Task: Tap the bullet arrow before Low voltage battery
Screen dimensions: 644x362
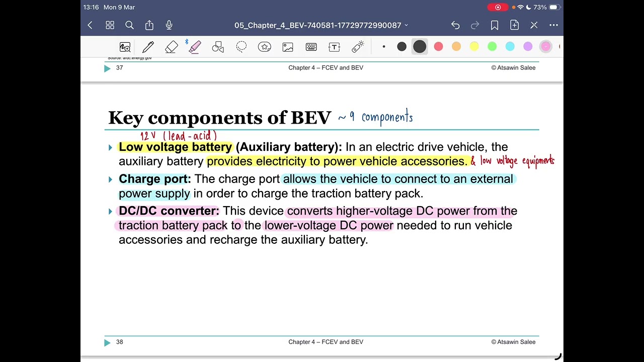Action: click(110, 147)
